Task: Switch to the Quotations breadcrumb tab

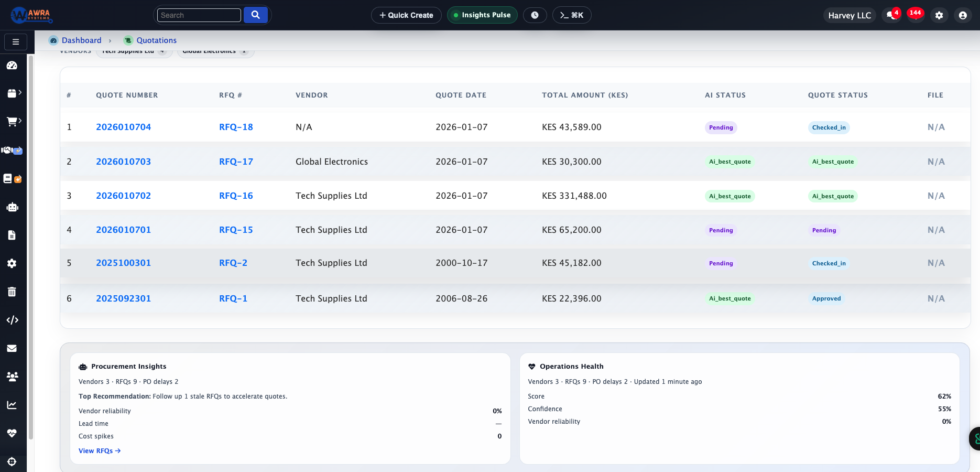Action: pyautogui.click(x=156, y=40)
